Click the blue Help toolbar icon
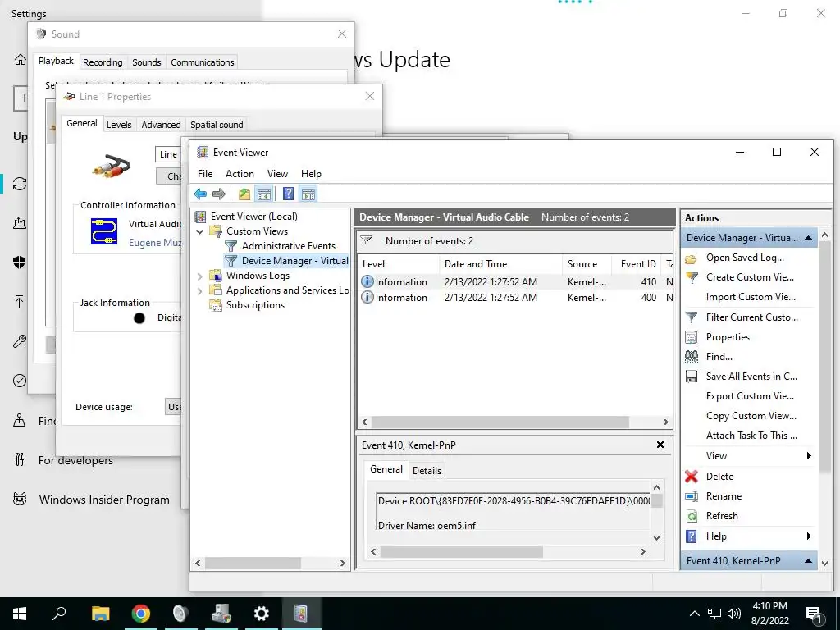 tap(288, 194)
